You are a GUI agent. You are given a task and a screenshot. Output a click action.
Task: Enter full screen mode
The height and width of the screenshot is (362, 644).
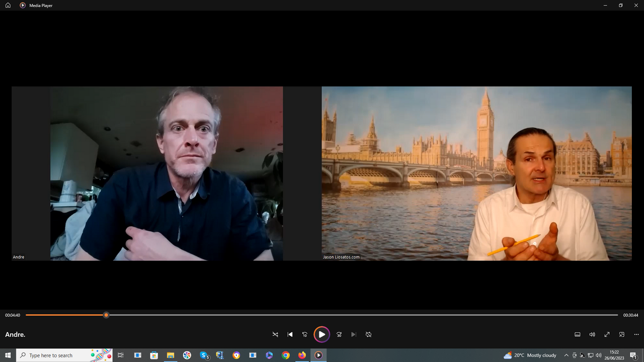point(607,334)
